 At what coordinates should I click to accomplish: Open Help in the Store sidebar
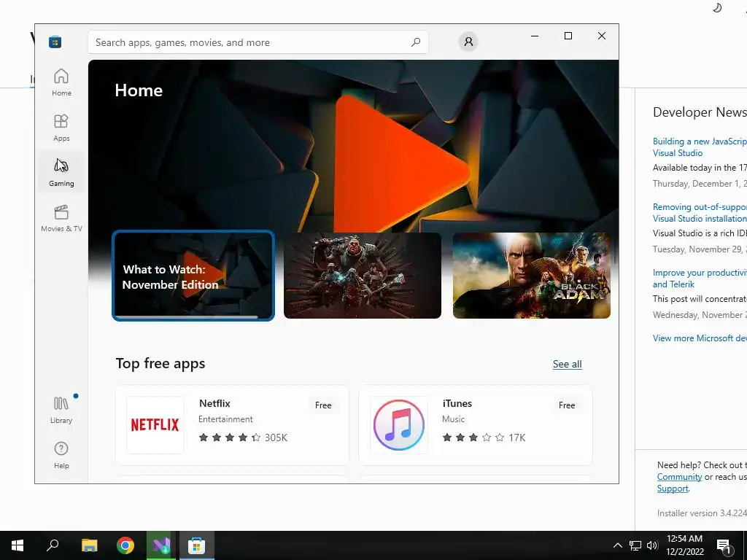click(61, 455)
